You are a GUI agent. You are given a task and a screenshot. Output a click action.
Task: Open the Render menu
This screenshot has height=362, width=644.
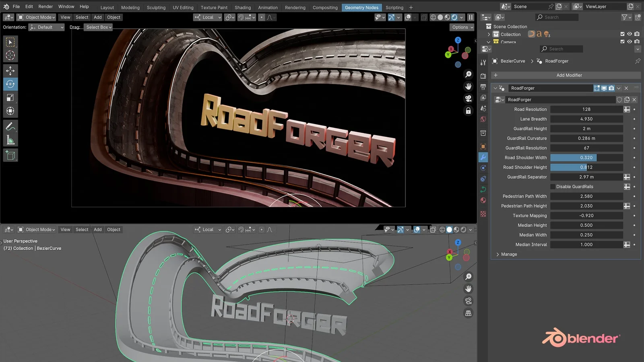click(x=45, y=6)
